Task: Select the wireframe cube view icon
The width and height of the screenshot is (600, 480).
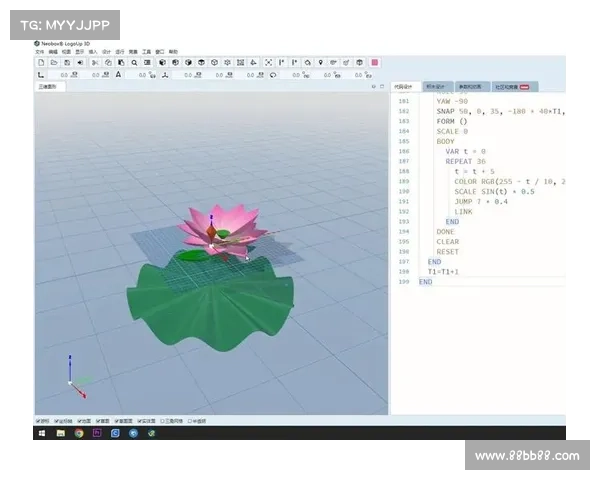Action: coord(214,62)
